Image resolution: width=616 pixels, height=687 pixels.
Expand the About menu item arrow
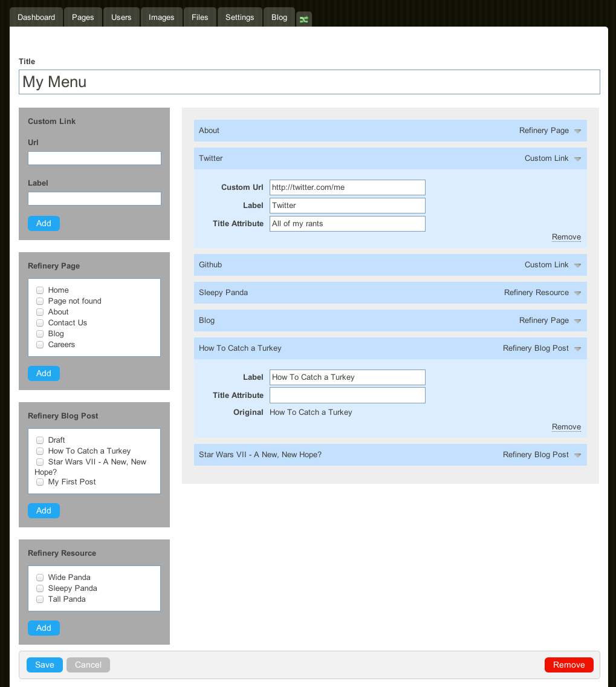tap(577, 131)
